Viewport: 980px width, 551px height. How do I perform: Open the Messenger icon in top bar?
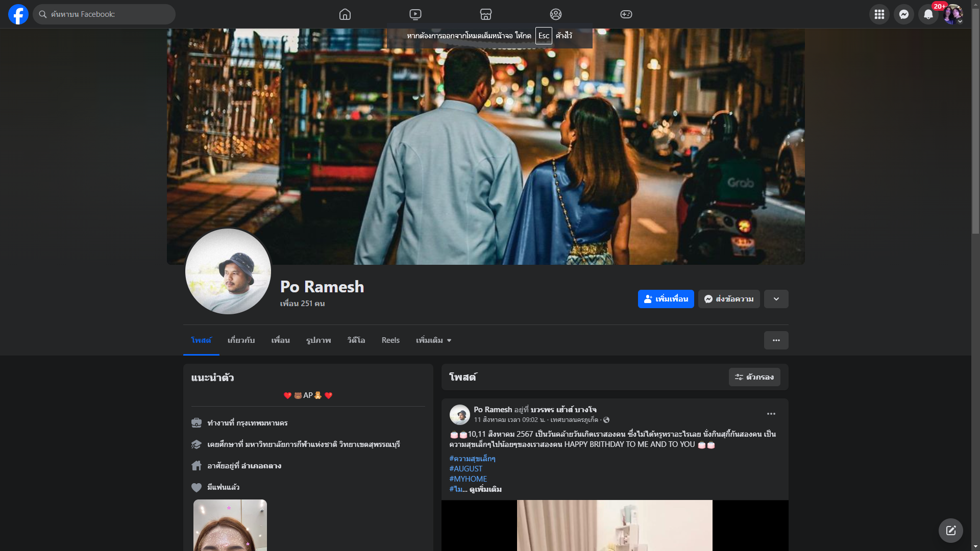(903, 14)
